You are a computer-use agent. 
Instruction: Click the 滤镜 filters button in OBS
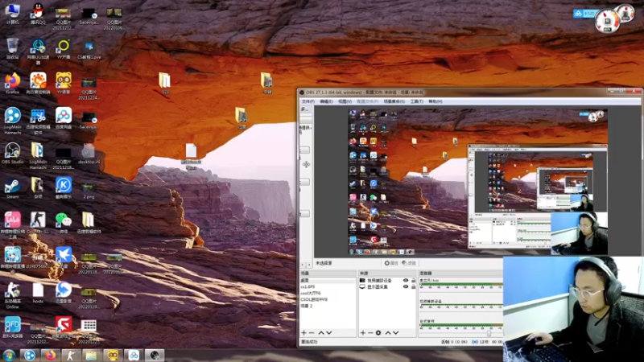pyautogui.click(x=409, y=263)
